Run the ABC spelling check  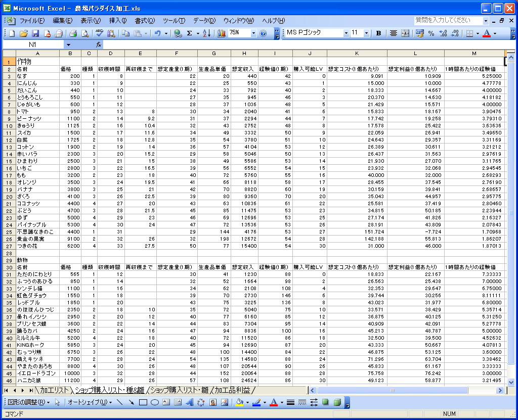click(100, 33)
